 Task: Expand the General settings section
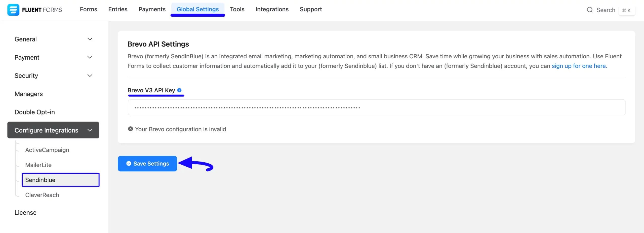coord(53,39)
